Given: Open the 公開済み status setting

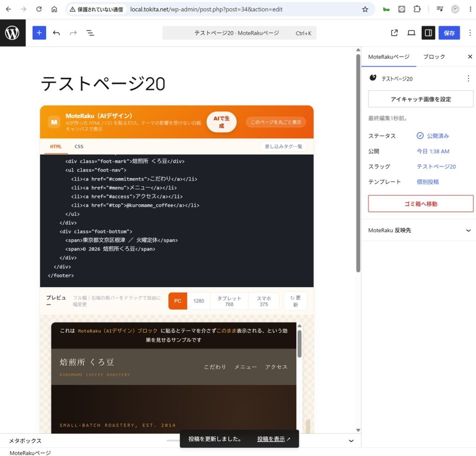Looking at the screenshot, I should tap(438, 136).
